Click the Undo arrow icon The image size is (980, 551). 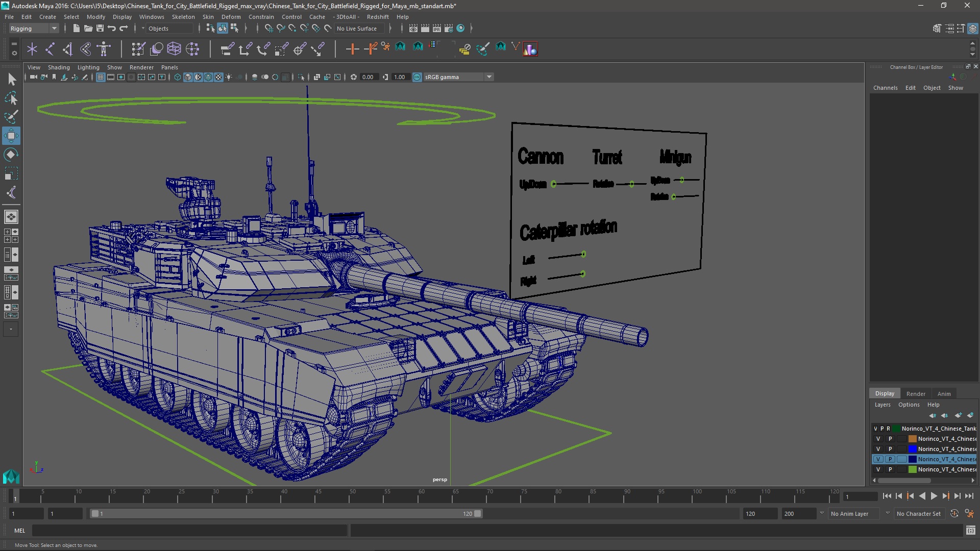point(112,29)
